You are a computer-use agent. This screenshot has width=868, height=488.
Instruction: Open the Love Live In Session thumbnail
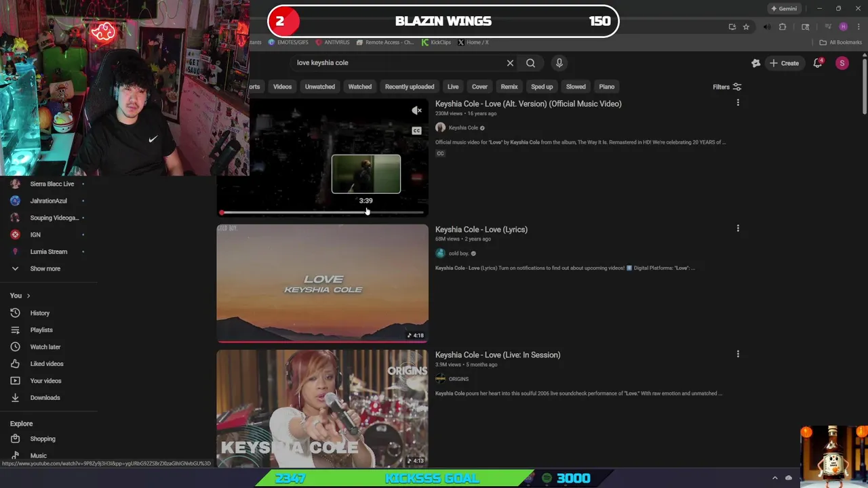[x=322, y=408]
